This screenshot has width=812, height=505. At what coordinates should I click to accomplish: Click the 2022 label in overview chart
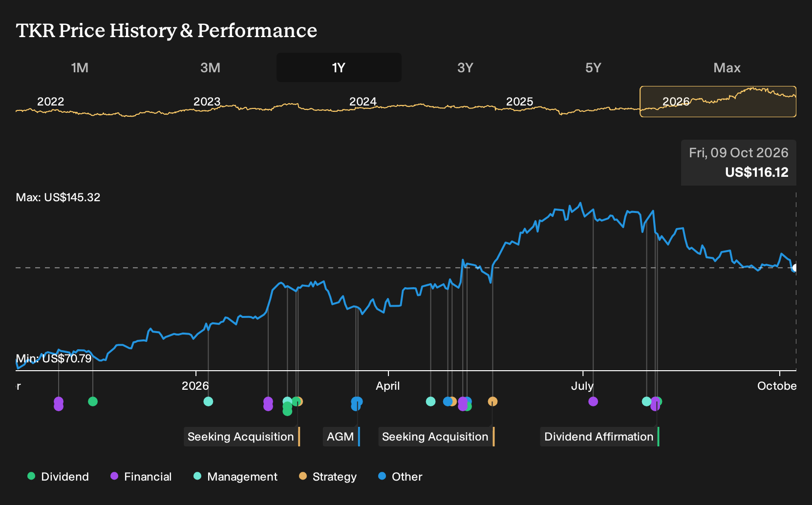pos(51,102)
